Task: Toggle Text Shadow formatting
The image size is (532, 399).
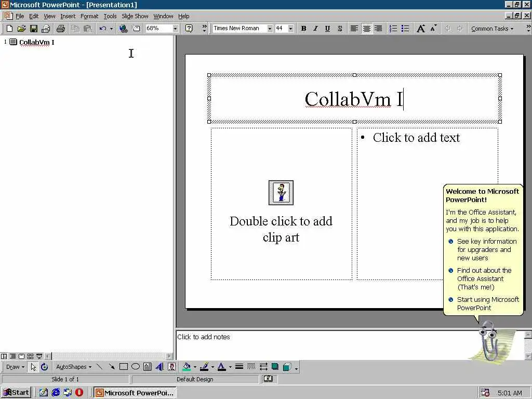Action: click(340, 29)
